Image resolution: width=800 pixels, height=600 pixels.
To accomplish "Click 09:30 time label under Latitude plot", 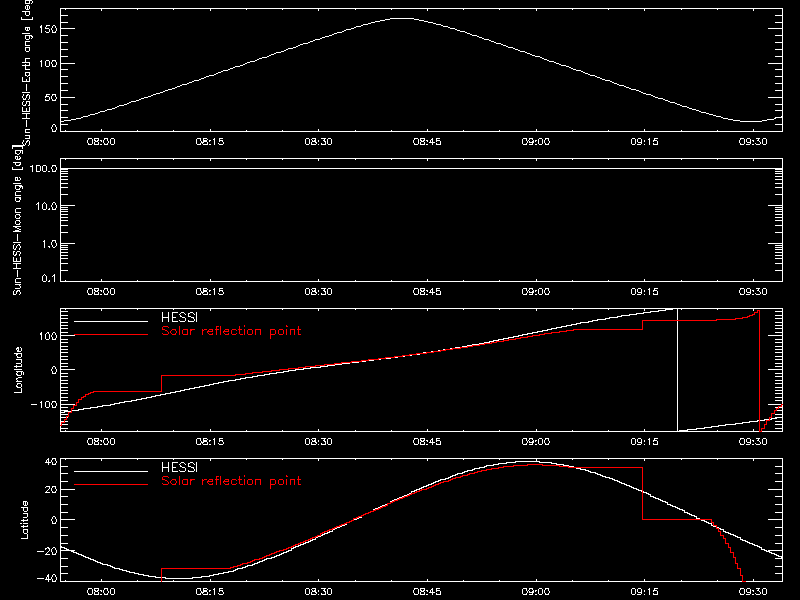I will (753, 592).
